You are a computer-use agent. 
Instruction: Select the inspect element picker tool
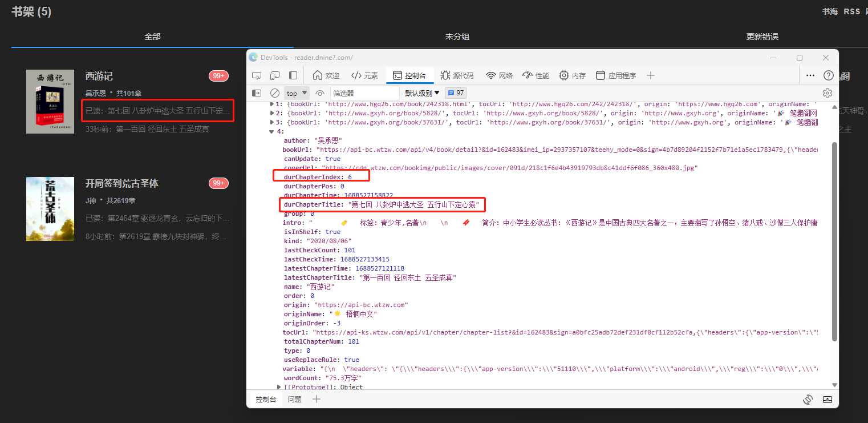click(256, 75)
